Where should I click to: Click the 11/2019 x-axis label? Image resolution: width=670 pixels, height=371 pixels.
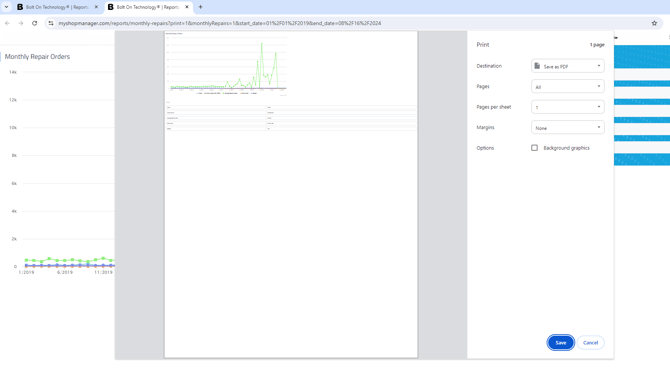coord(103,272)
